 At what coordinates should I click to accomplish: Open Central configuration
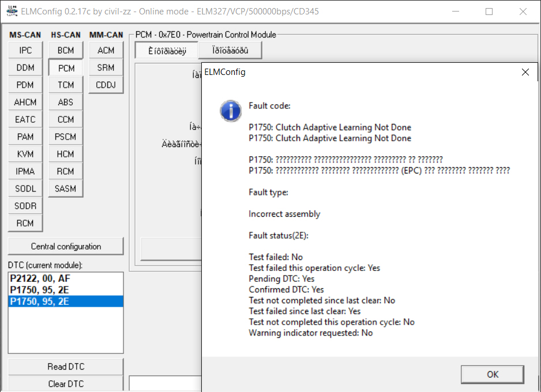(66, 246)
